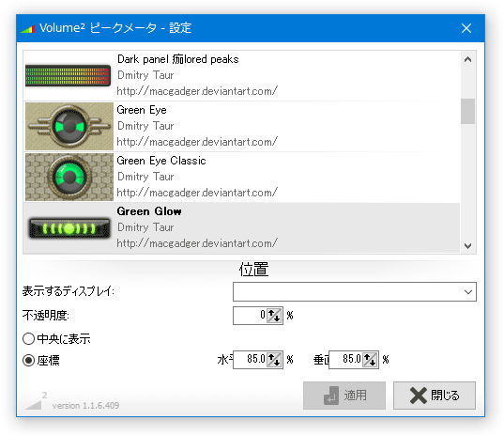Image resolution: width=504 pixels, height=435 pixels.
Task: Click the skin list scroll up arrow
Action: (468, 59)
